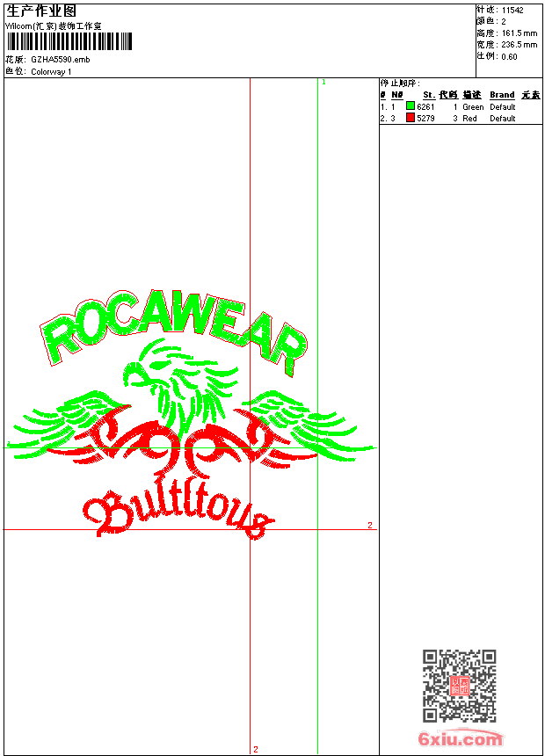
Task: Click the red color swatch in row 2
Action: 411,117
